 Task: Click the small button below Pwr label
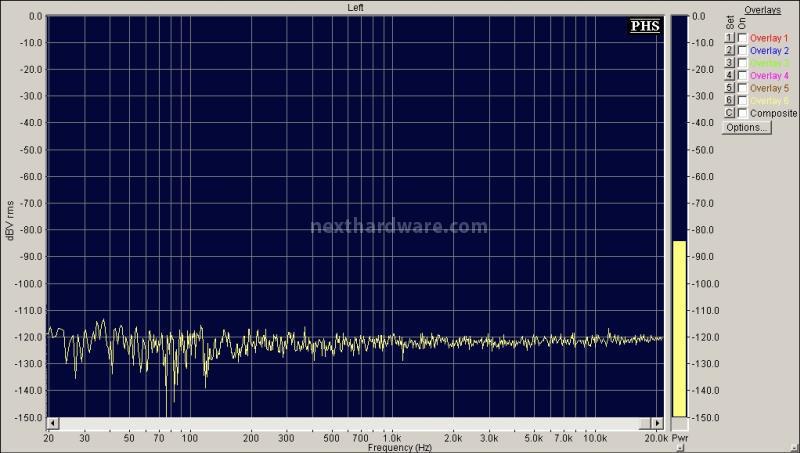click(x=679, y=448)
